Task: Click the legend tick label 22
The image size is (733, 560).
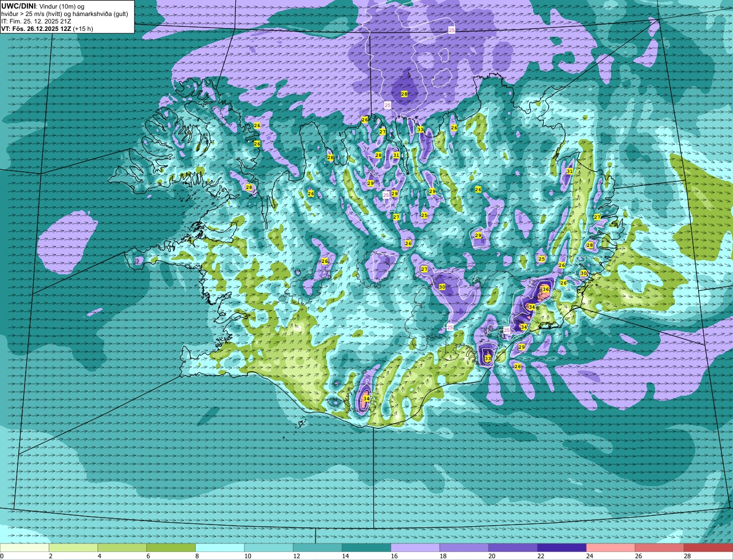Action: tap(541, 556)
